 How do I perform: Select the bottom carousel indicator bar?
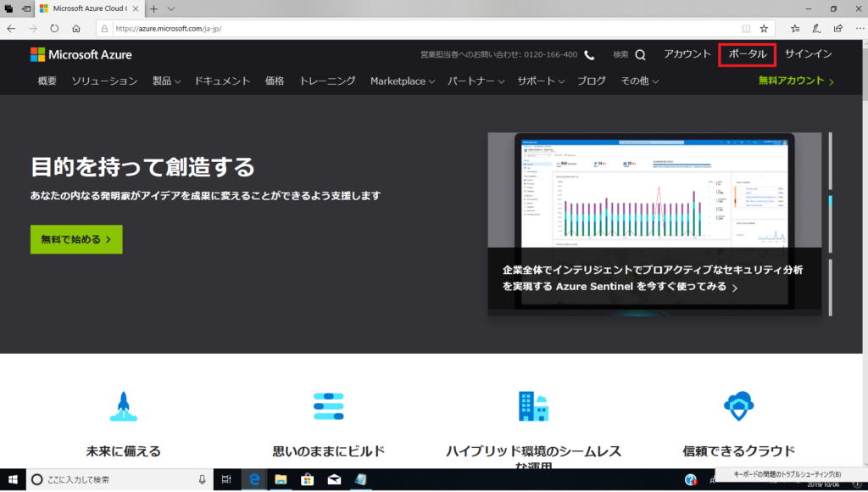coord(831,288)
